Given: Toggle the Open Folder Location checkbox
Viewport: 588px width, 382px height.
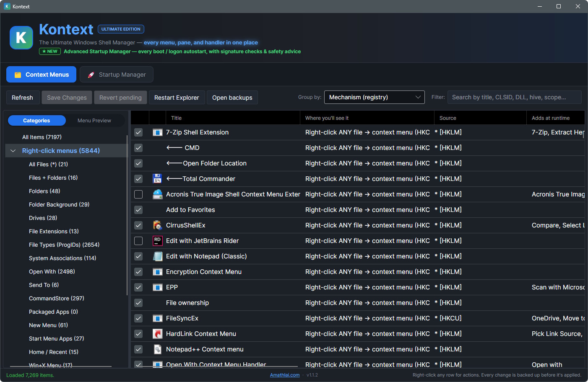Looking at the screenshot, I should 138,163.
